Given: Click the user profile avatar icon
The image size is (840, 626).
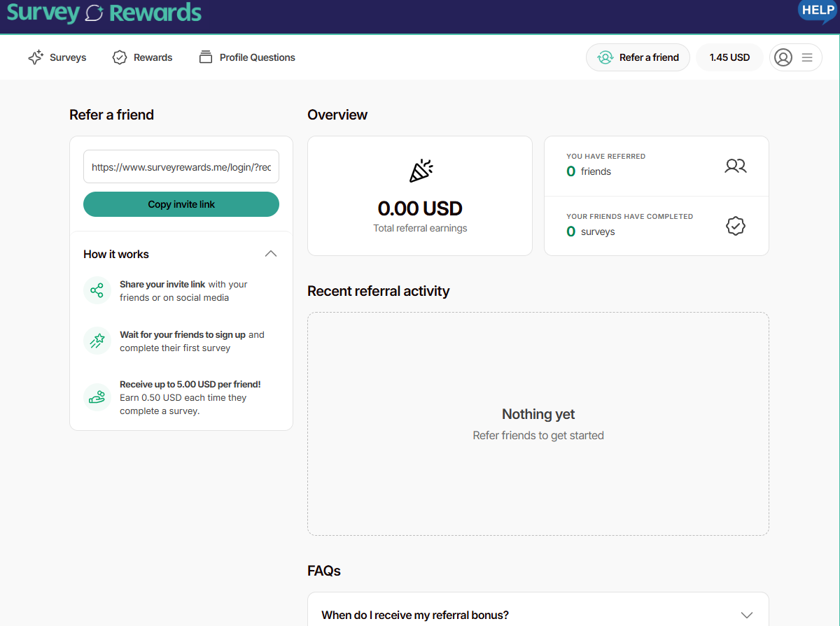Looking at the screenshot, I should 783,57.
